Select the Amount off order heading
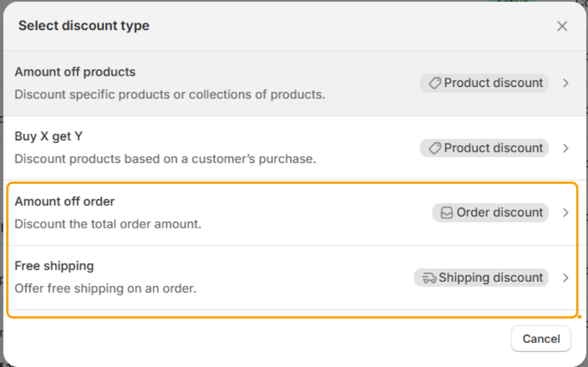Viewport: 588px width, 367px height. tap(65, 201)
